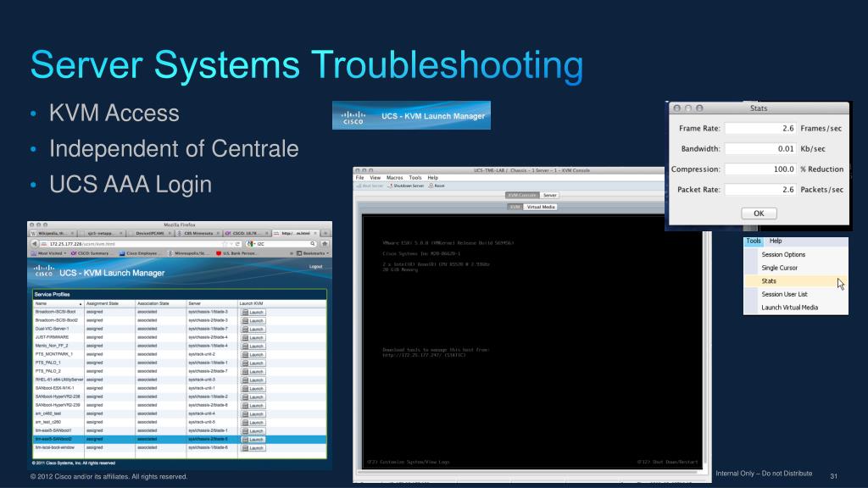This screenshot has width=868, height=488.
Task: Open File menu in KVM Console
Action: pyautogui.click(x=359, y=178)
